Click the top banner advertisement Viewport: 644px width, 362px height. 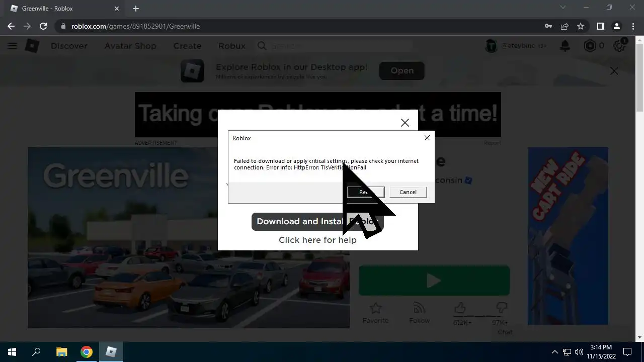click(x=317, y=115)
